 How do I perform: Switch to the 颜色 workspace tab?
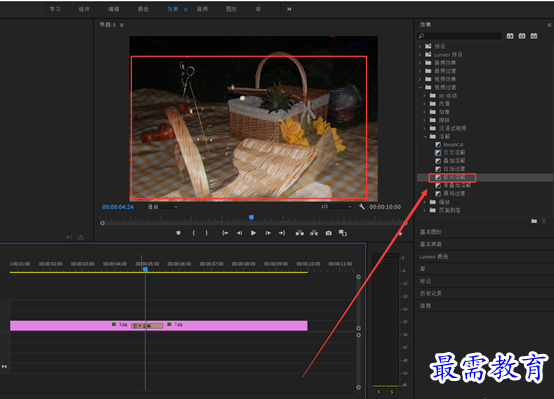143,9
